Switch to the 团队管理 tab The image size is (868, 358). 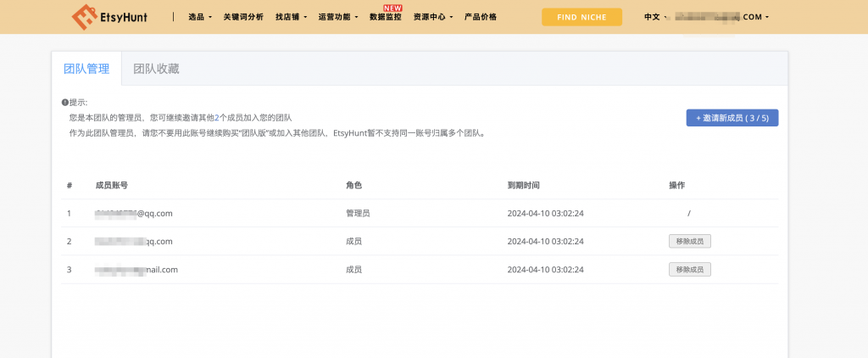tap(86, 69)
